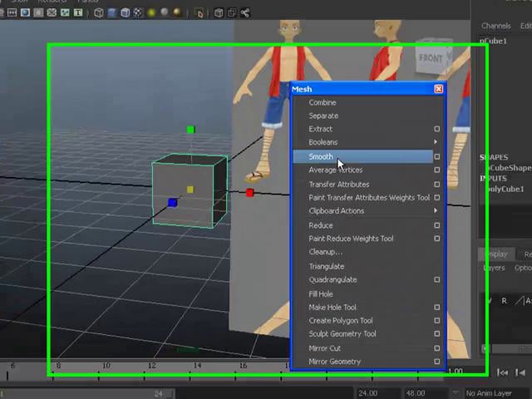The image size is (532, 399).
Task: Enable Wireframe on Shaded icon
Action: (x=125, y=13)
